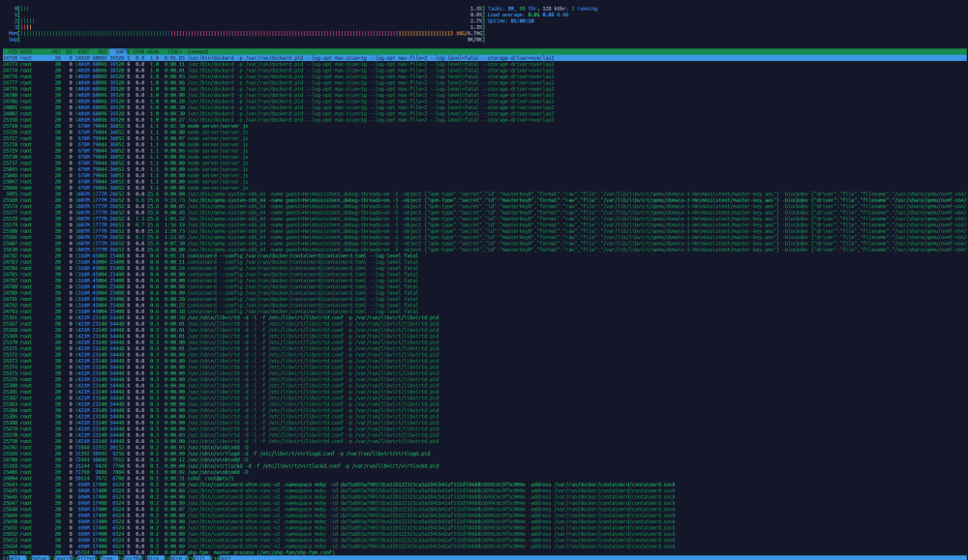Activate F4 Filter in the bottom bar
This screenshot has height=560, width=968.
(x=84, y=557)
